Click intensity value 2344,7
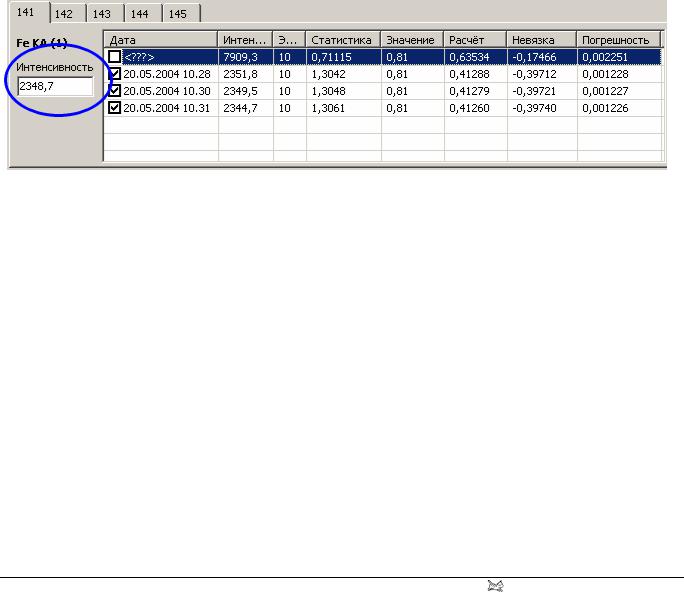 [x=240, y=108]
